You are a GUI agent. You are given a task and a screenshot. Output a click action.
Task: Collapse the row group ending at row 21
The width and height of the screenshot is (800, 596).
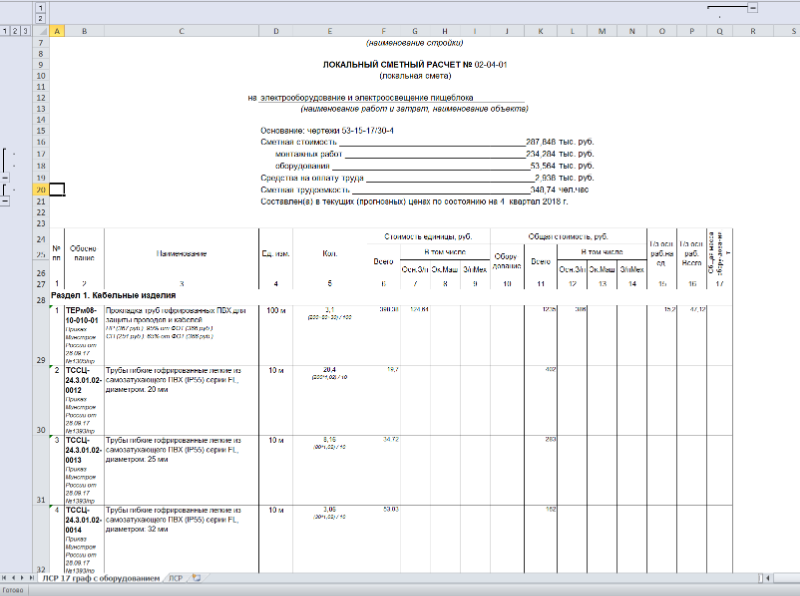click(5, 201)
